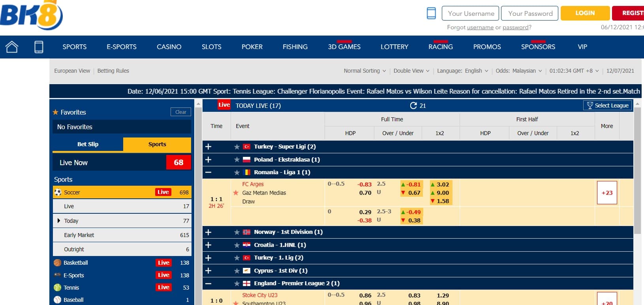Click the +23 more markets button
Image resolution: width=644 pixels, height=305 pixels.
[607, 193]
